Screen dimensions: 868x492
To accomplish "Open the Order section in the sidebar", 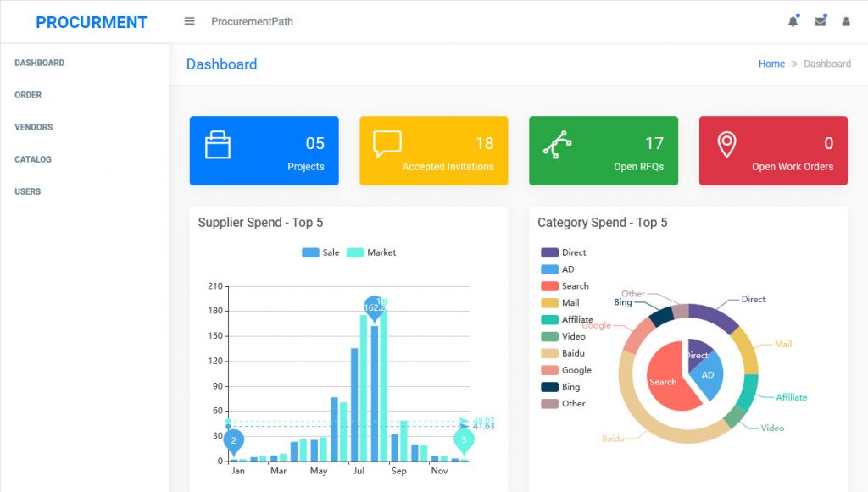I will pyautogui.click(x=28, y=95).
